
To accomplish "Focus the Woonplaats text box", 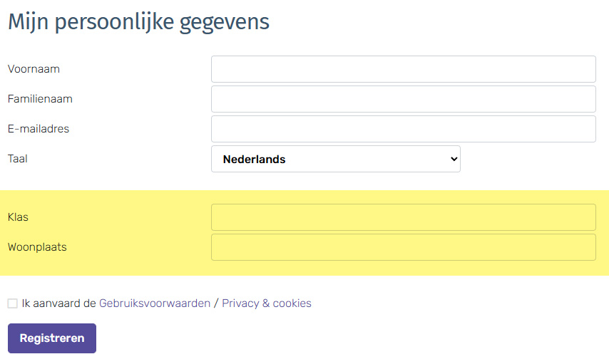I will coord(403,247).
